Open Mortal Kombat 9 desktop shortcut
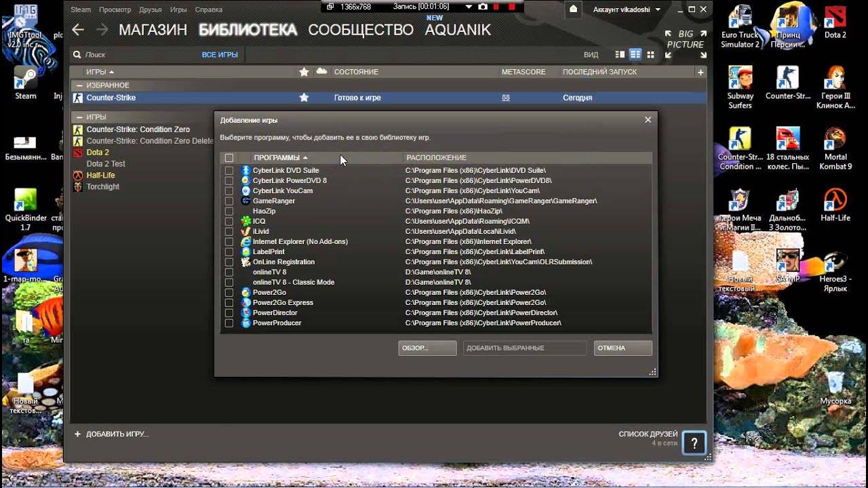The image size is (868, 488). click(x=835, y=149)
